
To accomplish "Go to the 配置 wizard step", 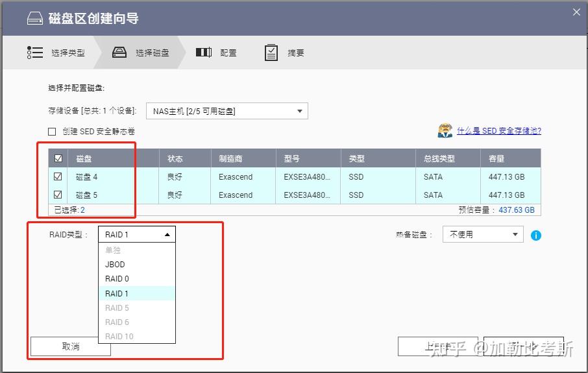I will [x=228, y=53].
